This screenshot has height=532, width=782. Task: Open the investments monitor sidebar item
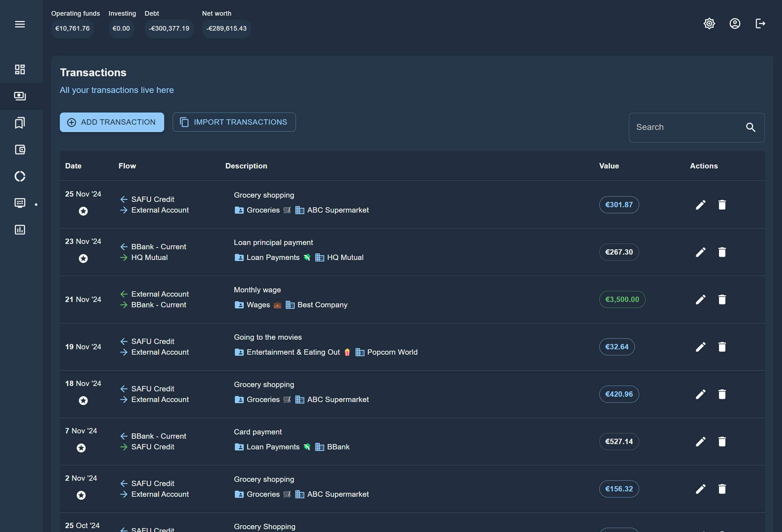tap(20, 203)
